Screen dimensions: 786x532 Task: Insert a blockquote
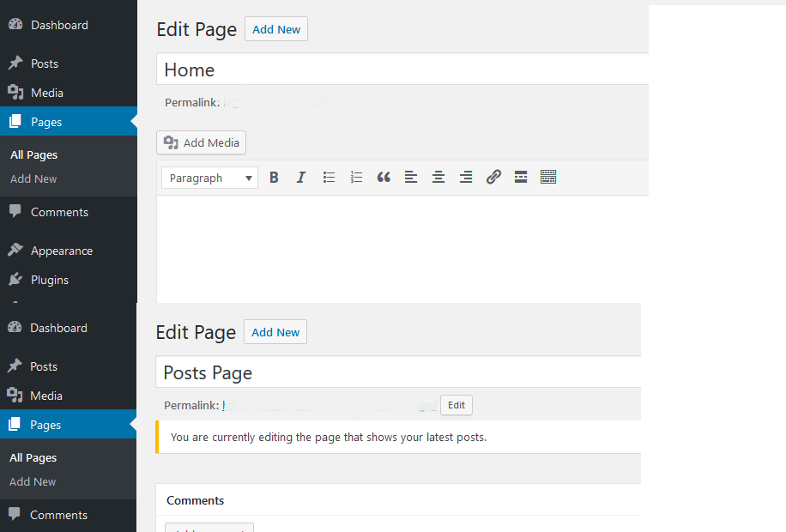pyautogui.click(x=384, y=177)
